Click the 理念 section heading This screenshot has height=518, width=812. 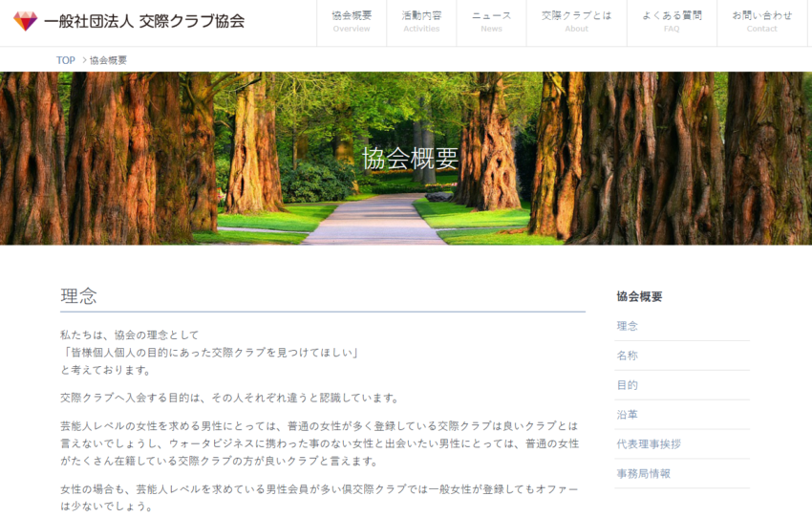tap(78, 296)
